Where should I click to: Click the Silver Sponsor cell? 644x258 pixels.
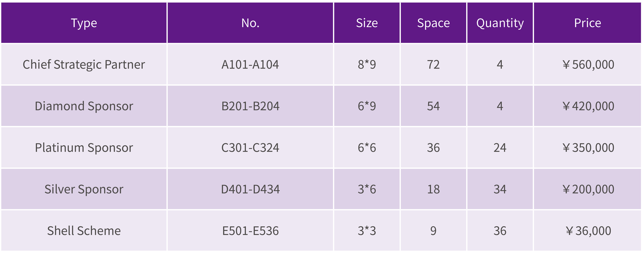click(84, 189)
